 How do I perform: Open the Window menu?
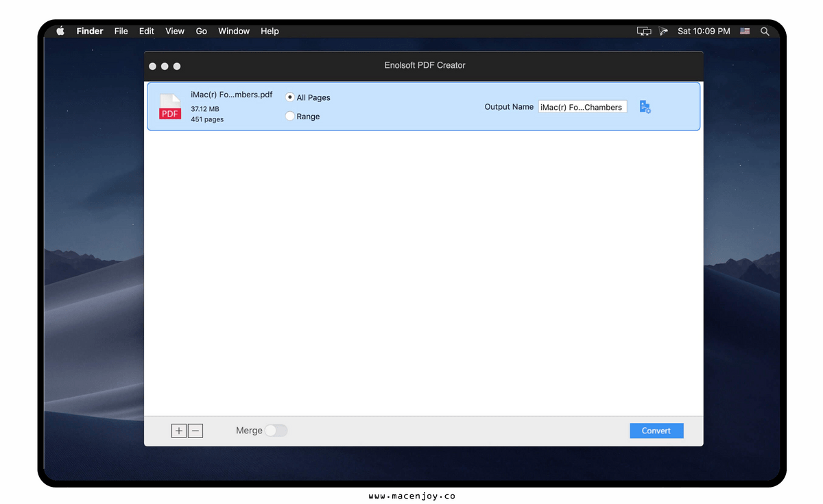(234, 31)
